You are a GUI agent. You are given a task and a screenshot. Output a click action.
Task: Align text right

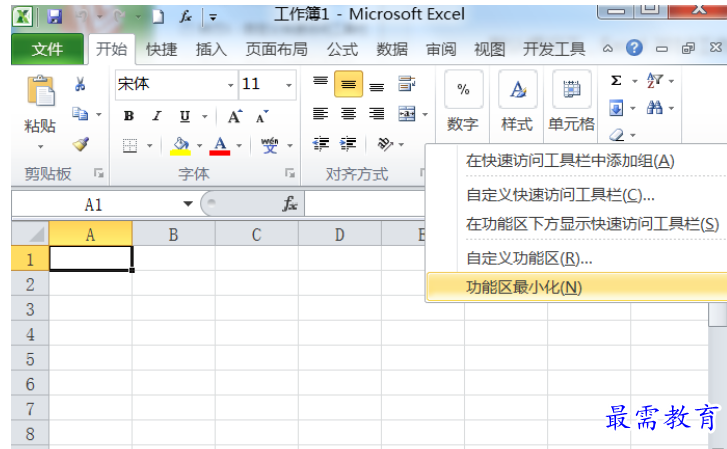click(376, 113)
